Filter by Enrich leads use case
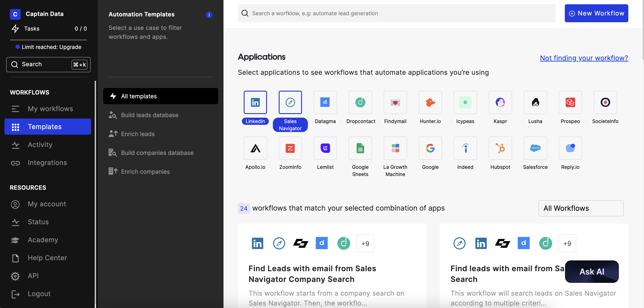The height and width of the screenshot is (308, 644). coord(160,134)
